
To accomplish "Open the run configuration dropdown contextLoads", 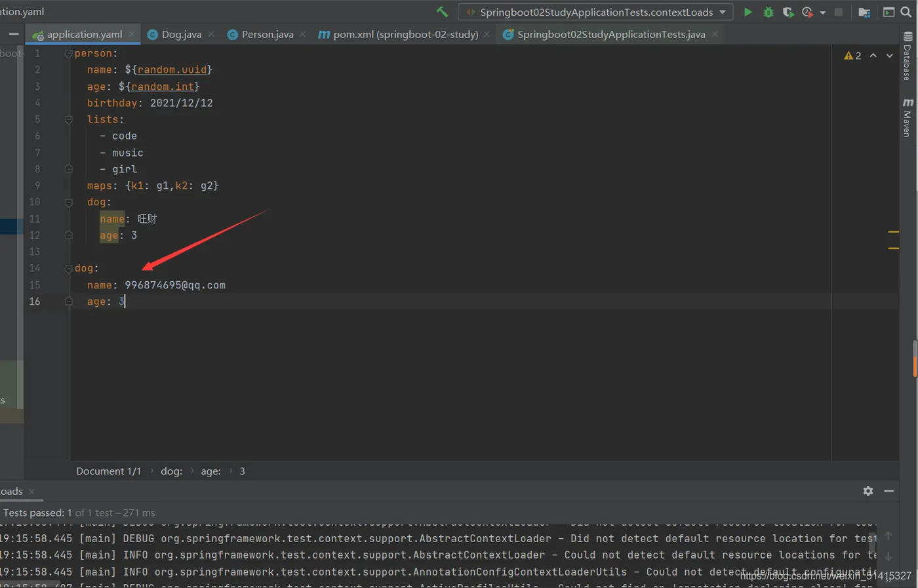I will (596, 12).
